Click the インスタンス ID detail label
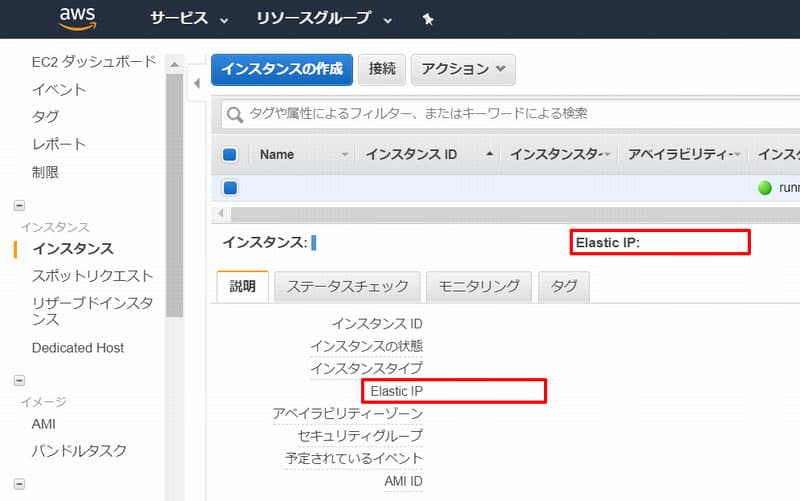Screen dimensions: 800x501 pos(377,324)
